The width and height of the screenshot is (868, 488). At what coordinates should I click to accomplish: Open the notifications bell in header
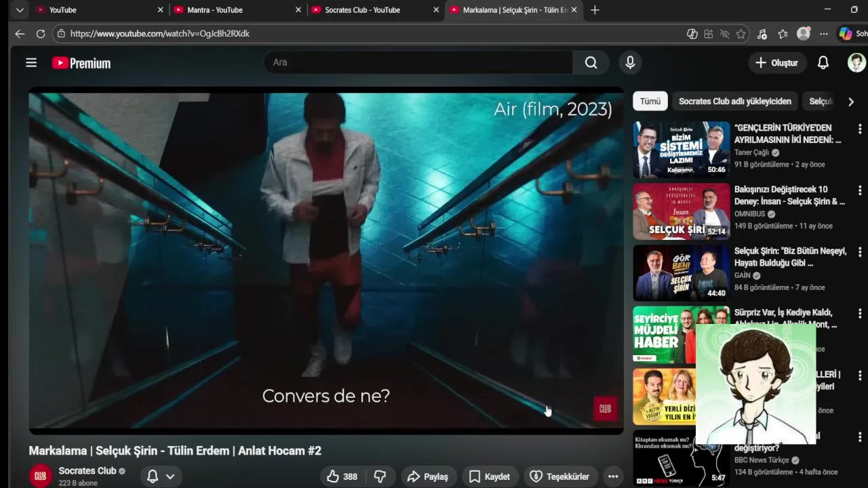[823, 62]
